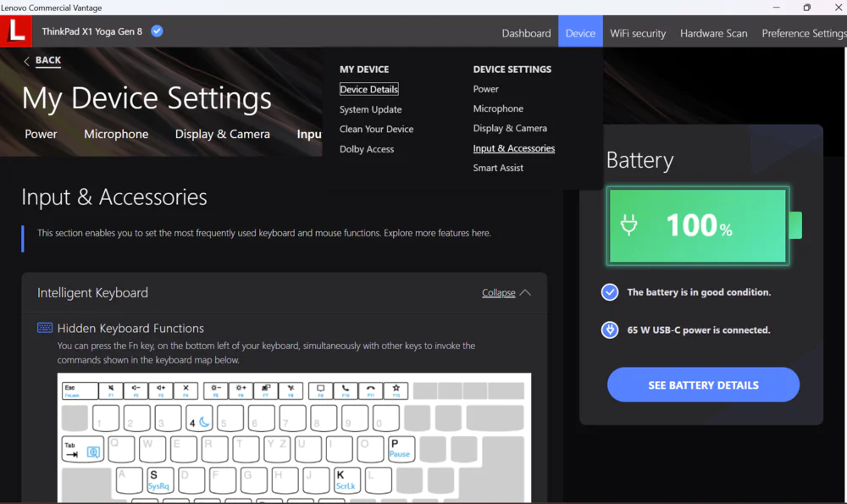Click the blue verified checkmark beside ThinkPad X1 Yoga
This screenshot has width=847, height=504.
(157, 31)
